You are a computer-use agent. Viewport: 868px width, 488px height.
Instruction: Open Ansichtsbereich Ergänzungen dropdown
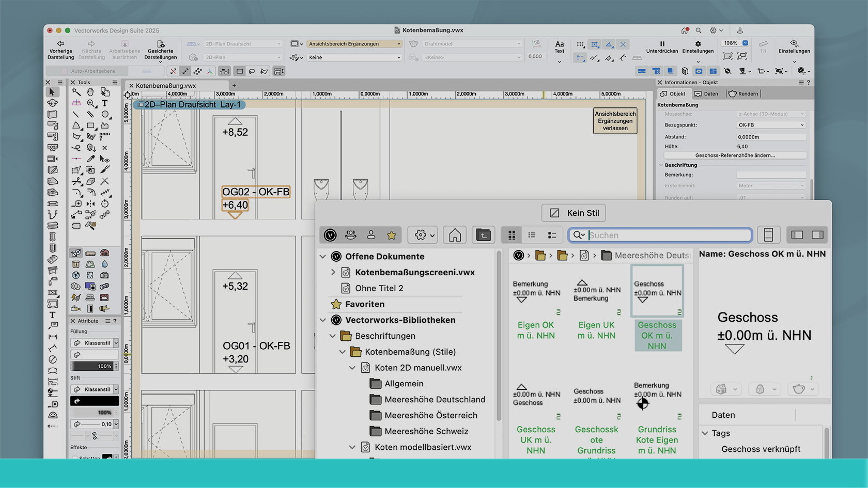tap(354, 44)
